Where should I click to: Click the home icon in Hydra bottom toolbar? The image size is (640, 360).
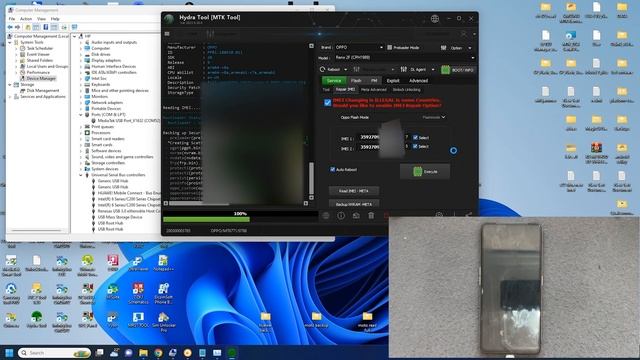(x=356, y=216)
